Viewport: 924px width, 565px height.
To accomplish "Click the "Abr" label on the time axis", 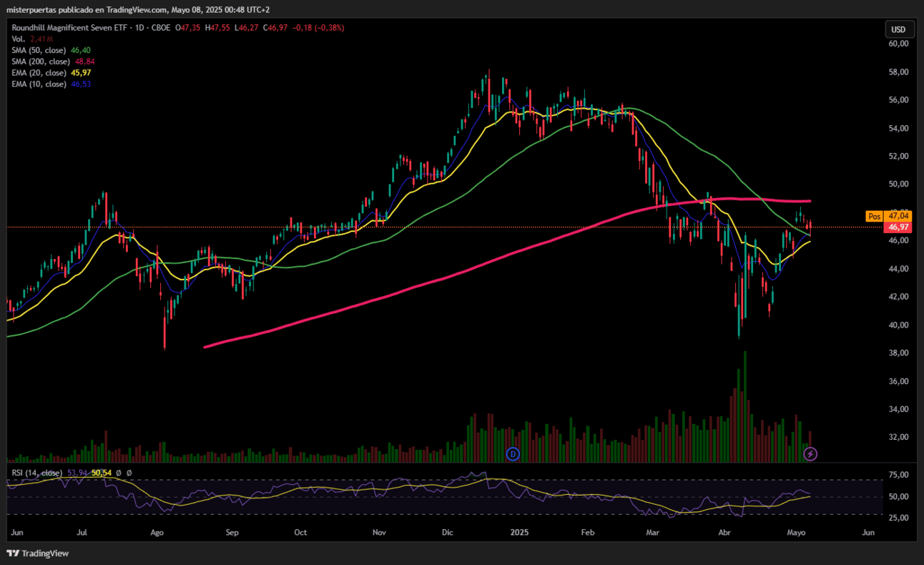I will (x=725, y=533).
